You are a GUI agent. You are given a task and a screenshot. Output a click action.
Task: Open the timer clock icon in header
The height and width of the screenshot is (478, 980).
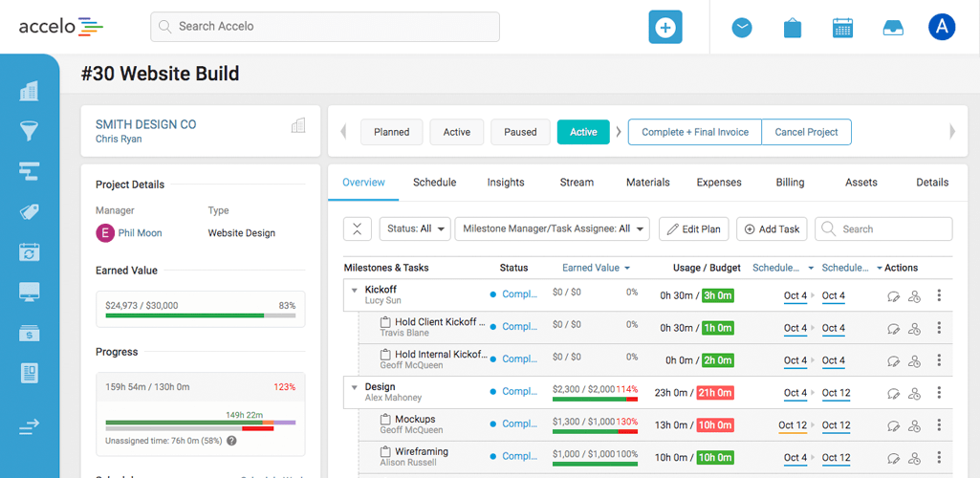[742, 28]
